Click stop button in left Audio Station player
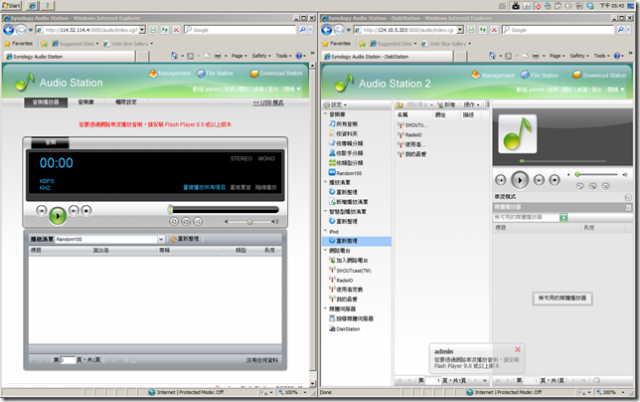 (x=86, y=210)
